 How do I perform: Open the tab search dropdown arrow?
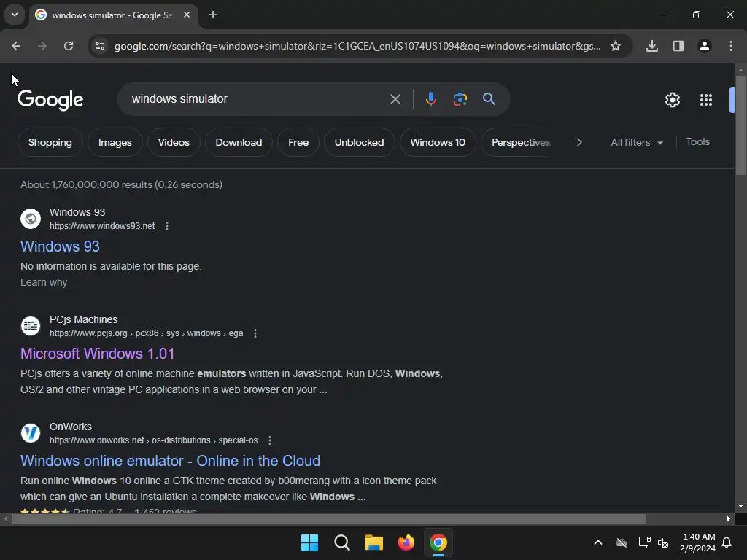point(15,15)
